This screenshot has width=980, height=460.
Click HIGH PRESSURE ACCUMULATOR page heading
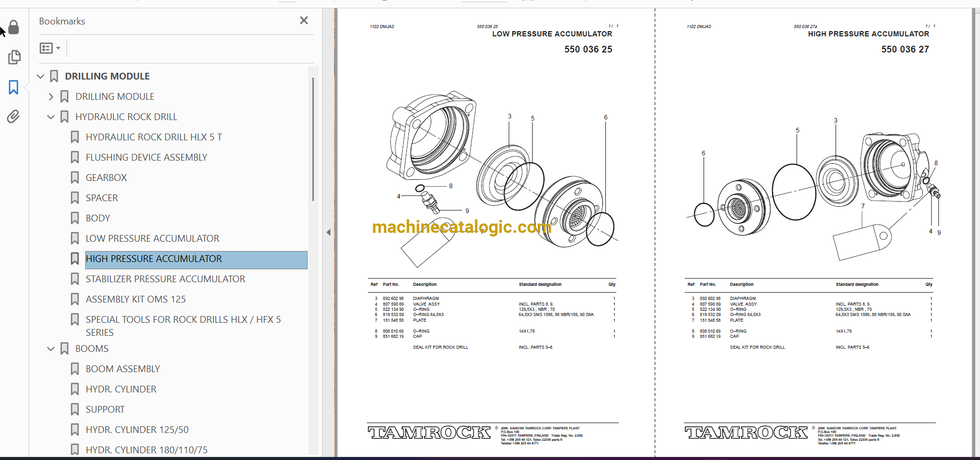(868, 34)
